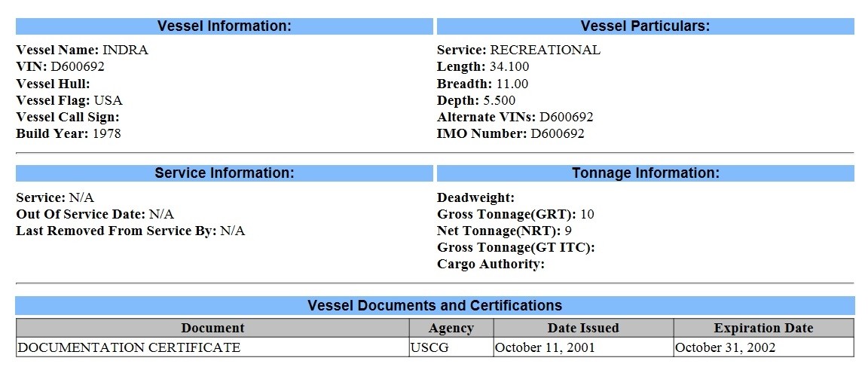Click the Vessel Particulars section header
This screenshot has height=367, width=868.
(x=645, y=26)
